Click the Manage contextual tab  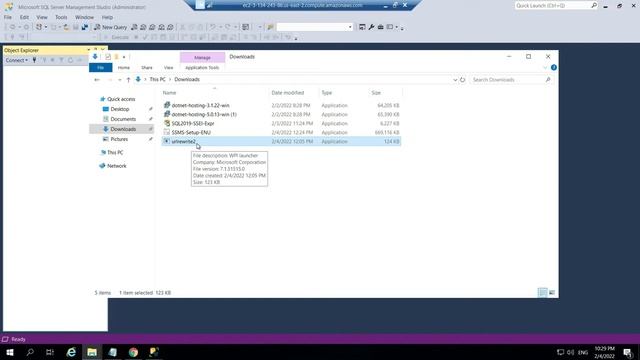[202, 57]
